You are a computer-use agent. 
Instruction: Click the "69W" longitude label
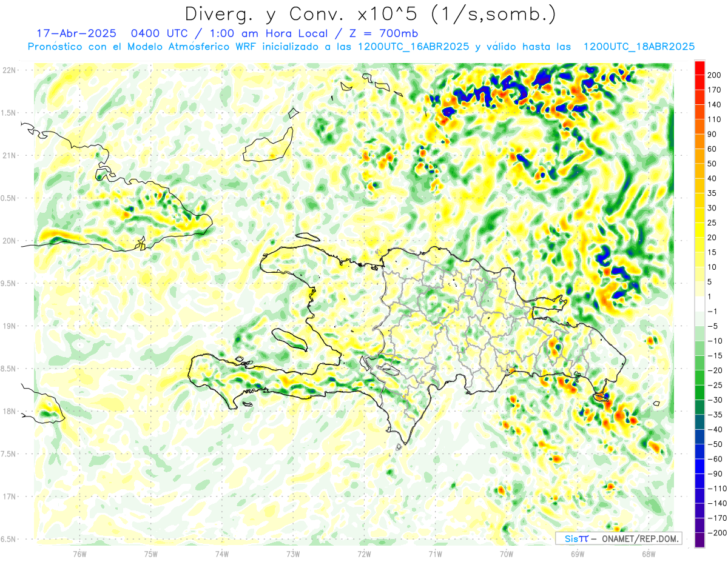tap(578, 554)
